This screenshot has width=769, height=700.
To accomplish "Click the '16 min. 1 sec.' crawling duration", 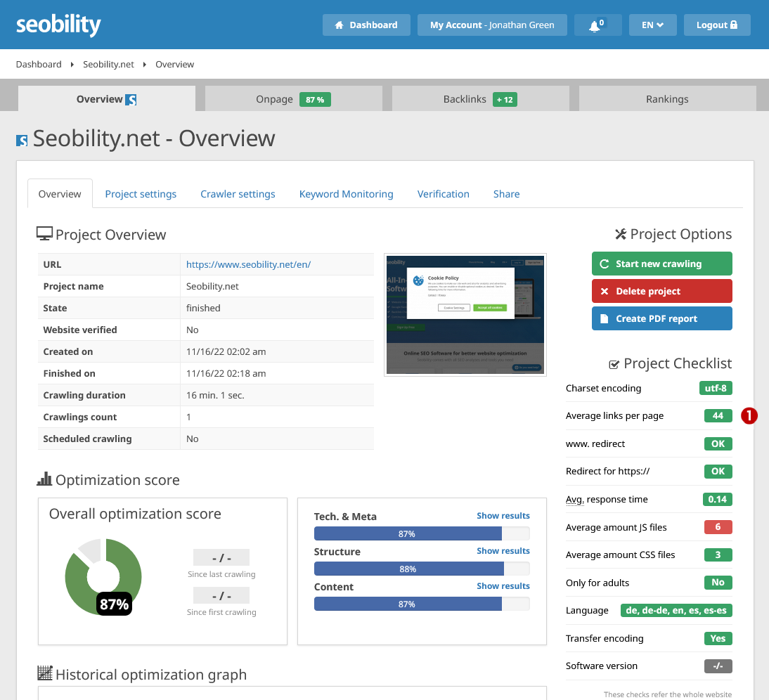I will [x=215, y=396].
